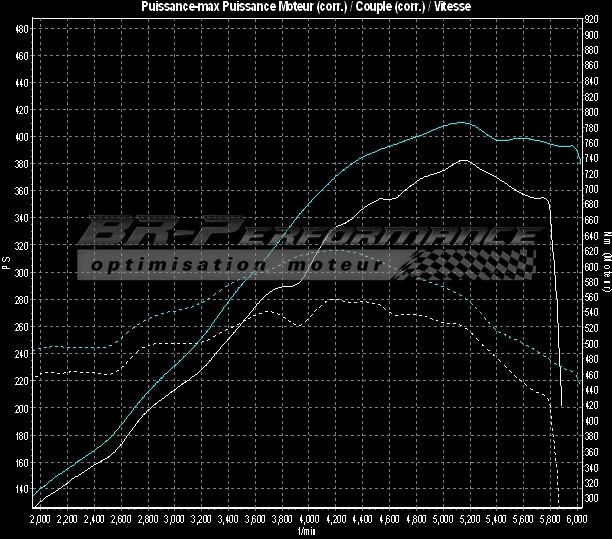Click the 4,000 tick on the x-axis
This screenshot has width=612, height=539.
[x=309, y=520]
